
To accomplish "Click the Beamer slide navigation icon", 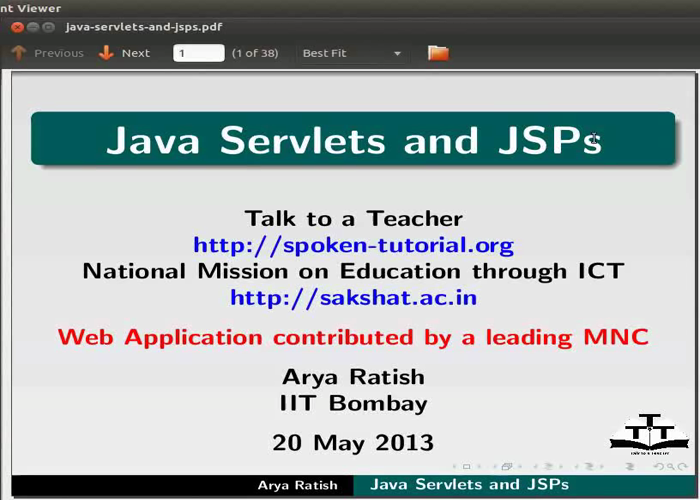I will coord(468,467).
